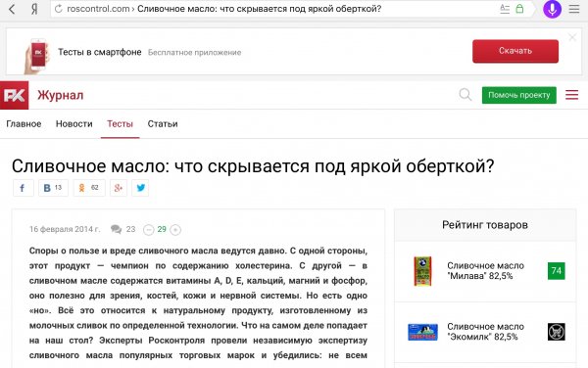The image size is (588, 368).
Task: Reload the page using the refresh icon
Action: coord(59,9)
